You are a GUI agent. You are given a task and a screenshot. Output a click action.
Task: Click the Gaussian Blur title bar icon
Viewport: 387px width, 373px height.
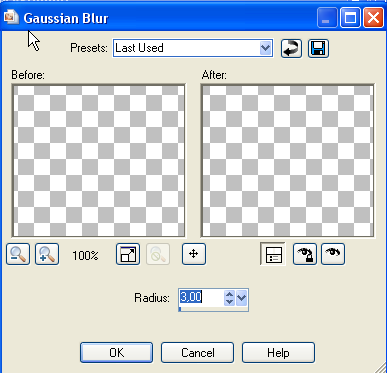pyautogui.click(x=11, y=17)
